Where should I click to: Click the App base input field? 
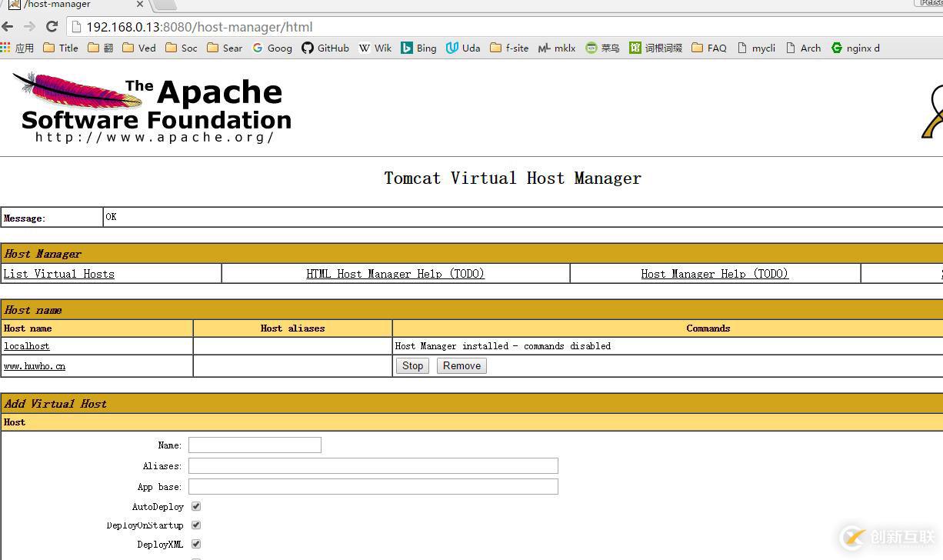pyautogui.click(x=373, y=486)
